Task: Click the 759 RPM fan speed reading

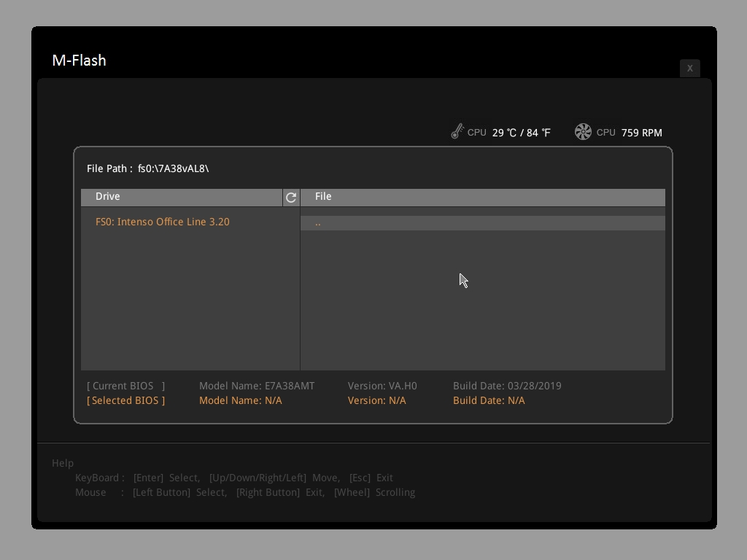Action: pyautogui.click(x=641, y=133)
